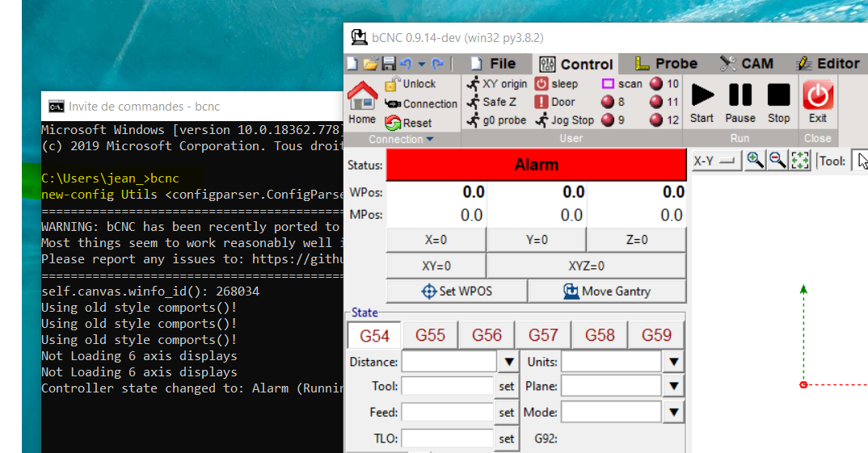Run the g0 probe user macro
Image resolution: width=868 pixels, height=453 pixels.
click(x=496, y=120)
